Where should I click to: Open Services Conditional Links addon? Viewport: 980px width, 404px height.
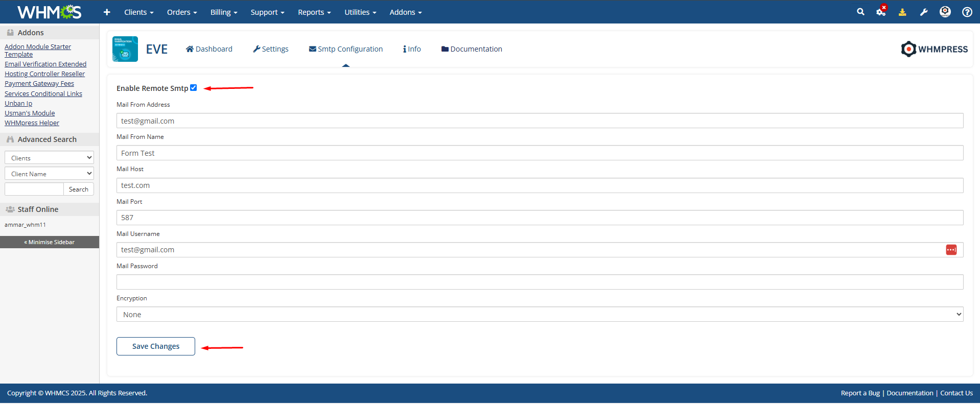43,93
